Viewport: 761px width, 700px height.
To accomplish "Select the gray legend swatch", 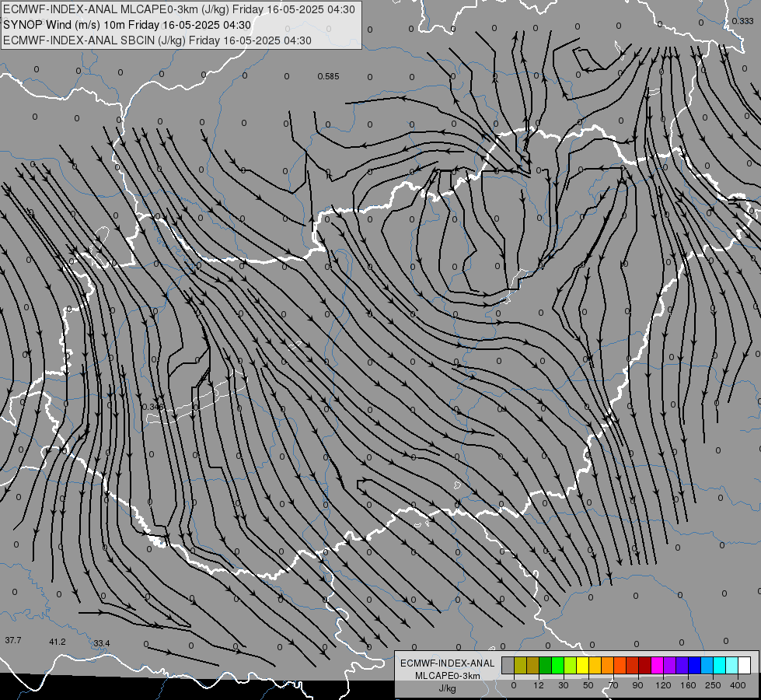I will [x=508, y=665].
